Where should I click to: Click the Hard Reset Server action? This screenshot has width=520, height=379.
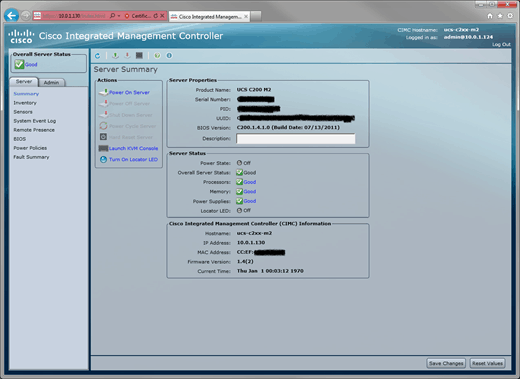click(x=131, y=137)
